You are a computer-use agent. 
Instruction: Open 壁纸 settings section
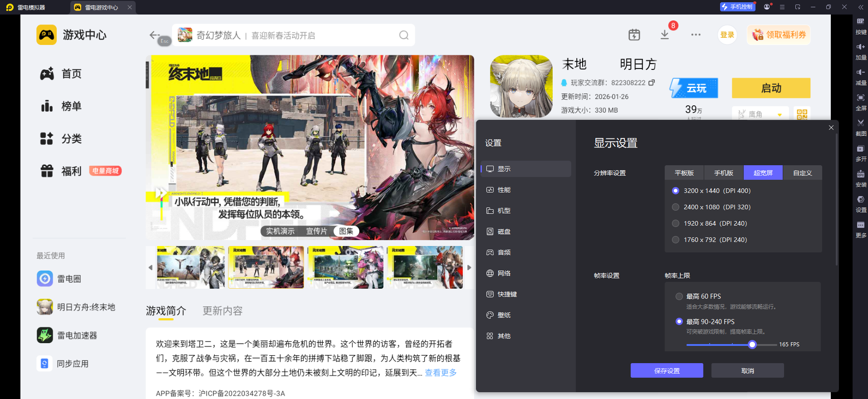coord(526,315)
